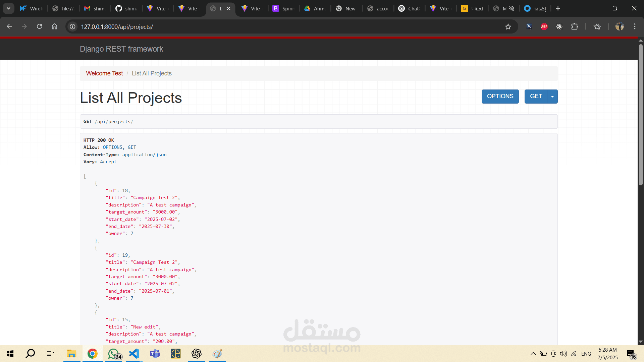The width and height of the screenshot is (644, 362).
Task: Open WhatsApp from the taskbar
Action: (x=114, y=354)
